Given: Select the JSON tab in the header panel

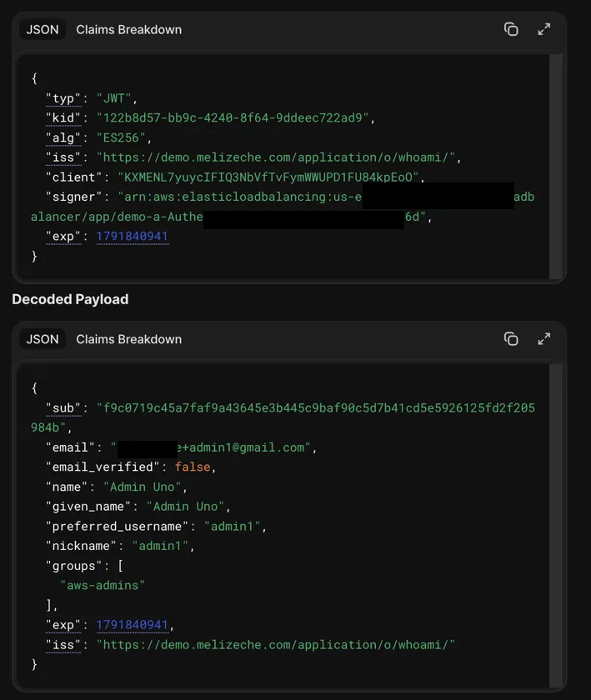Looking at the screenshot, I should pyautogui.click(x=43, y=29).
